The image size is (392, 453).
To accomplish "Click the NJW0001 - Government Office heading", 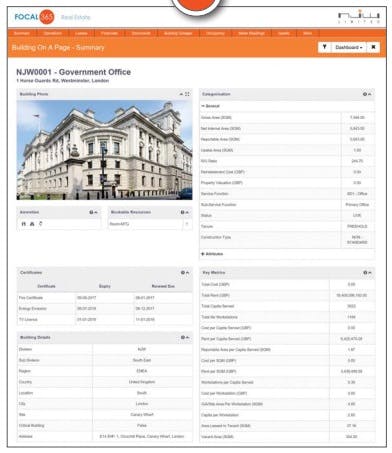I will 73,72.
